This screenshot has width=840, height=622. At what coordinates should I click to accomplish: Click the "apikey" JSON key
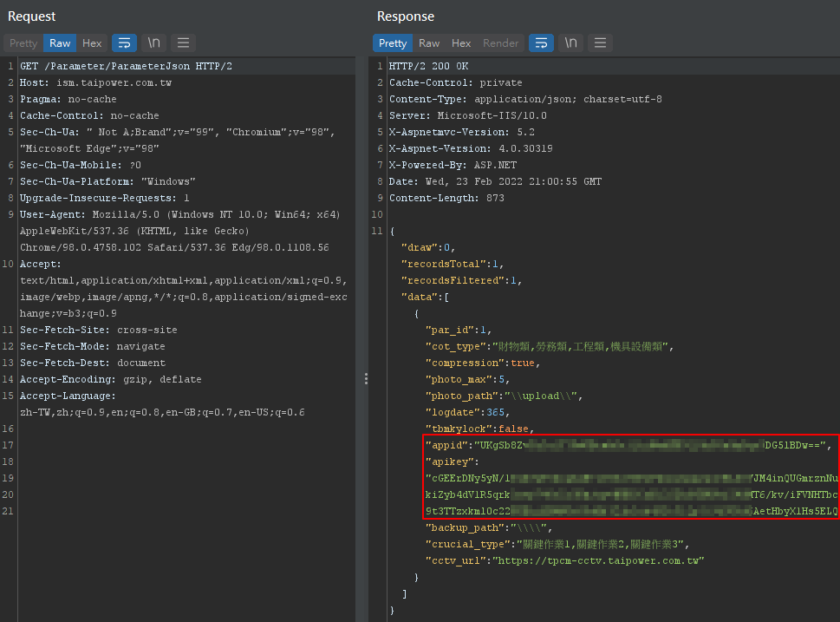(449, 462)
